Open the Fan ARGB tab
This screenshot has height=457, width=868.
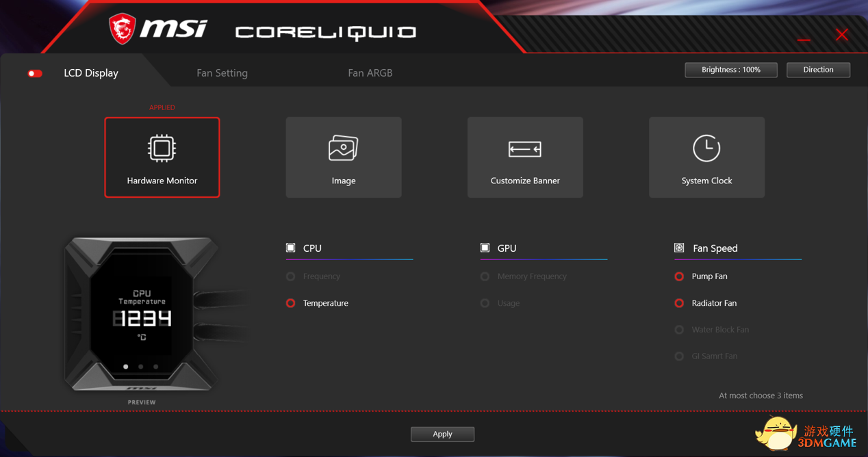370,73
